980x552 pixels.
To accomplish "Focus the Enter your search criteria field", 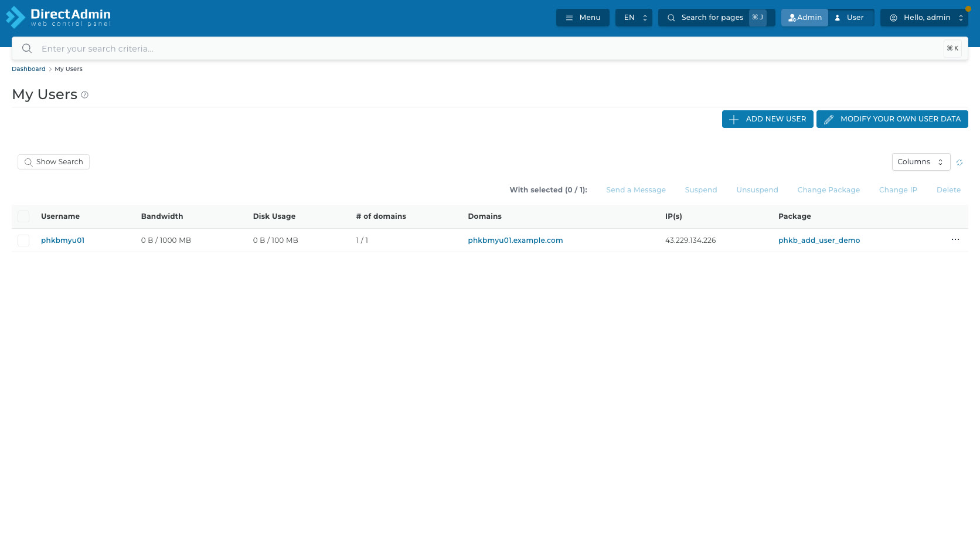I will (489, 49).
